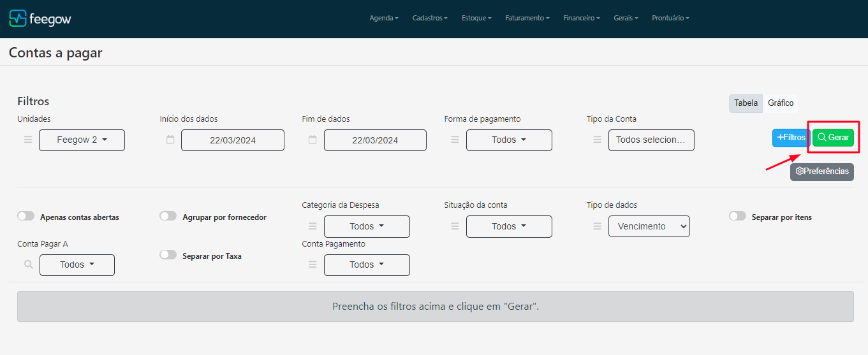The image size is (868, 355).
Task: Open the Estoque menu
Action: click(x=476, y=18)
